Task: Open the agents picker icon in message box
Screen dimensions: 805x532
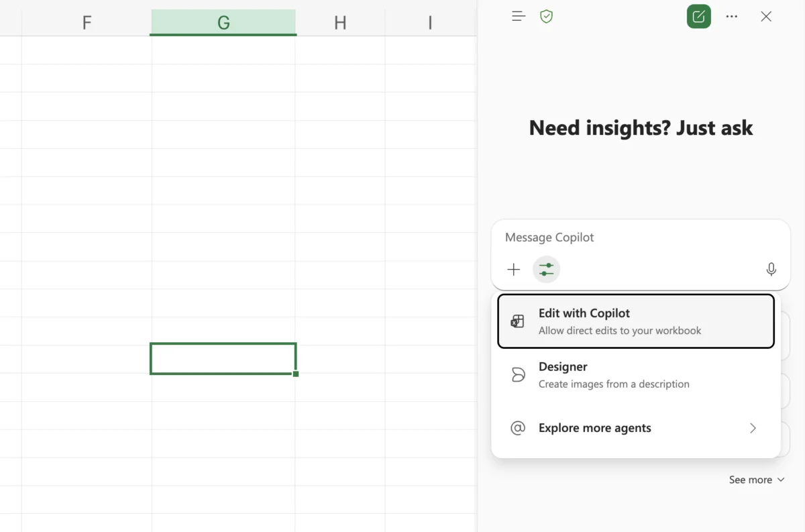Action: [x=546, y=269]
